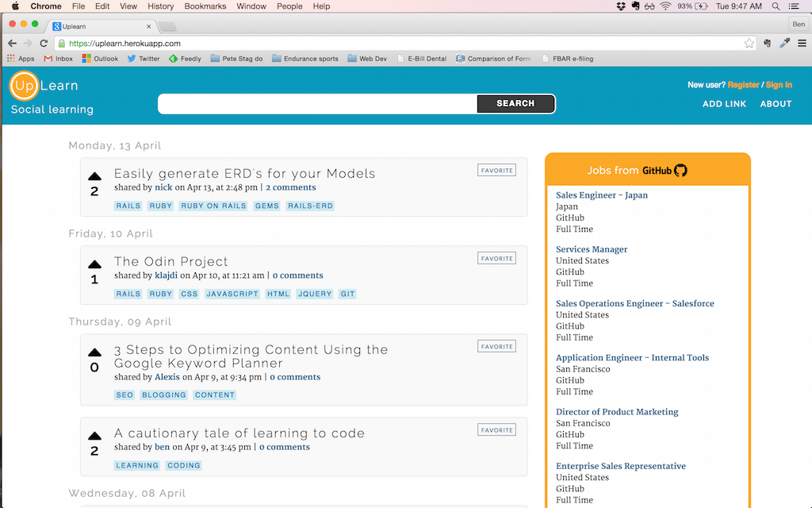Filter by the CODING tag

point(183,465)
